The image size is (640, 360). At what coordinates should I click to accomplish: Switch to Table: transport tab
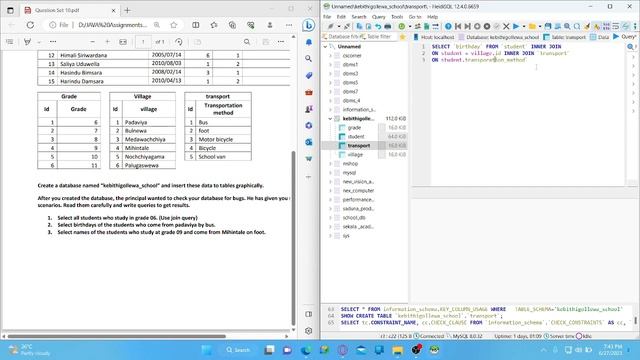point(564,37)
